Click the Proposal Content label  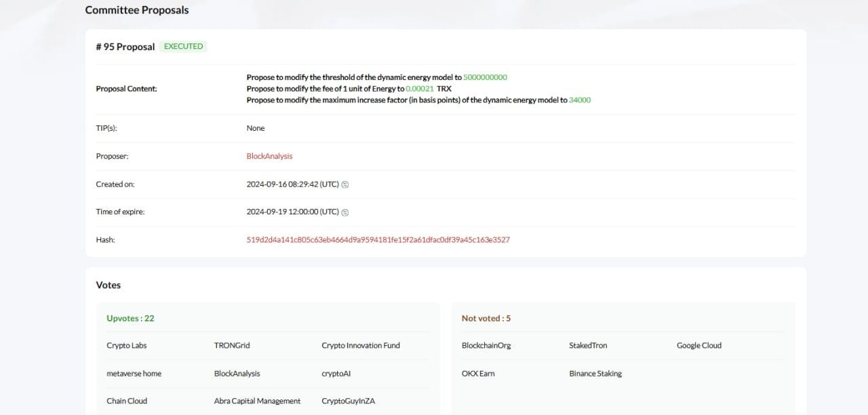[127, 89]
